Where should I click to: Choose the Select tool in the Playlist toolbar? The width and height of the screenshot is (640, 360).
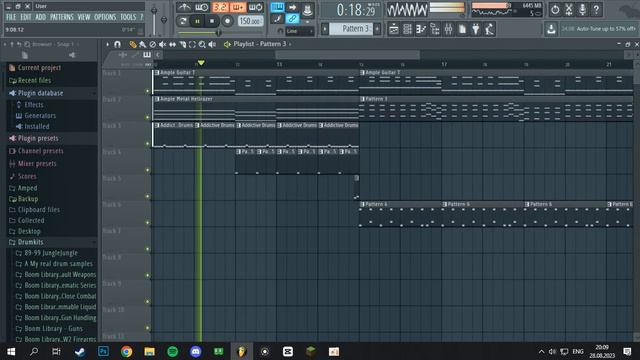192,44
